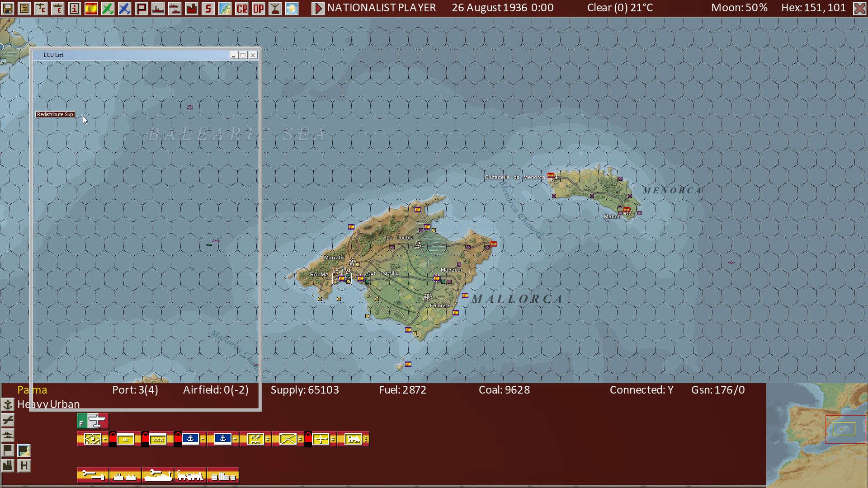The height and width of the screenshot is (488, 868).
Task: Open the factory production screen icon
Action: click(x=192, y=8)
